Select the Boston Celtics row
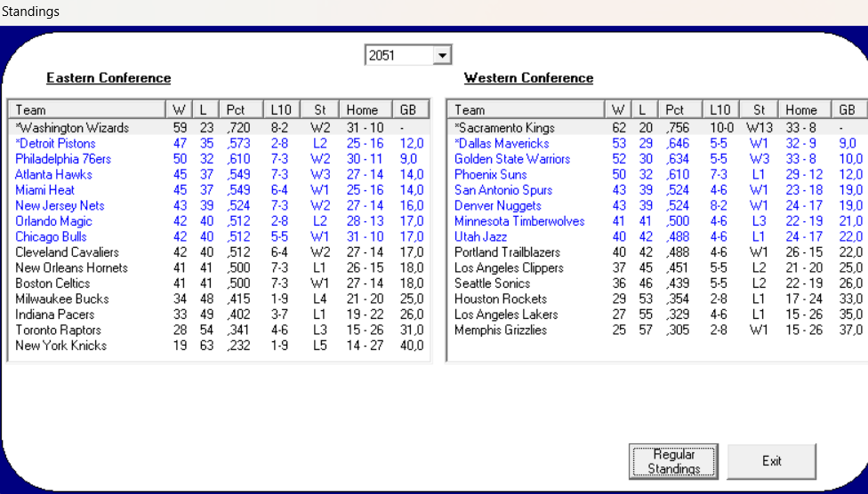 (x=219, y=283)
